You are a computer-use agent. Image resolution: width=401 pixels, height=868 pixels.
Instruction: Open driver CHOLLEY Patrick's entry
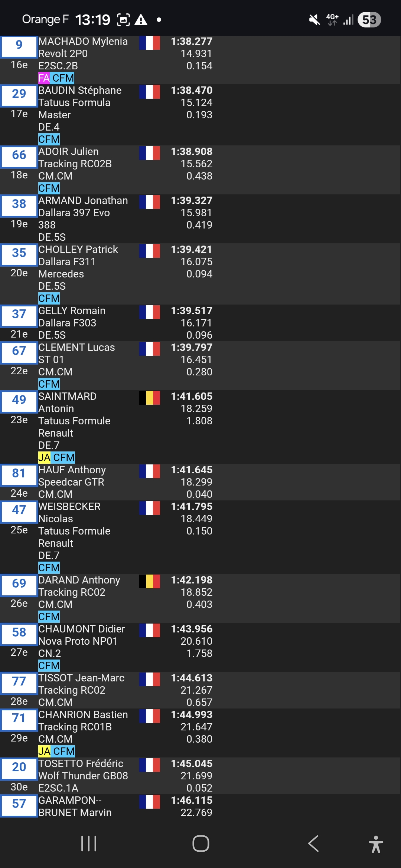[78, 250]
